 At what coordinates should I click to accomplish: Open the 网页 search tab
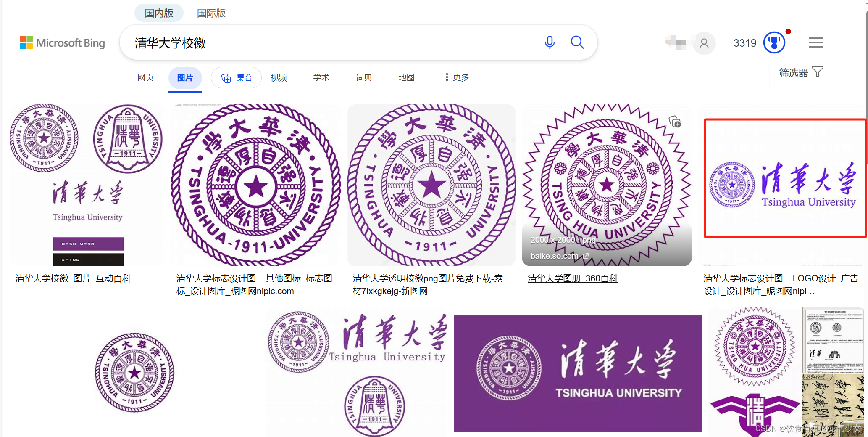[145, 77]
